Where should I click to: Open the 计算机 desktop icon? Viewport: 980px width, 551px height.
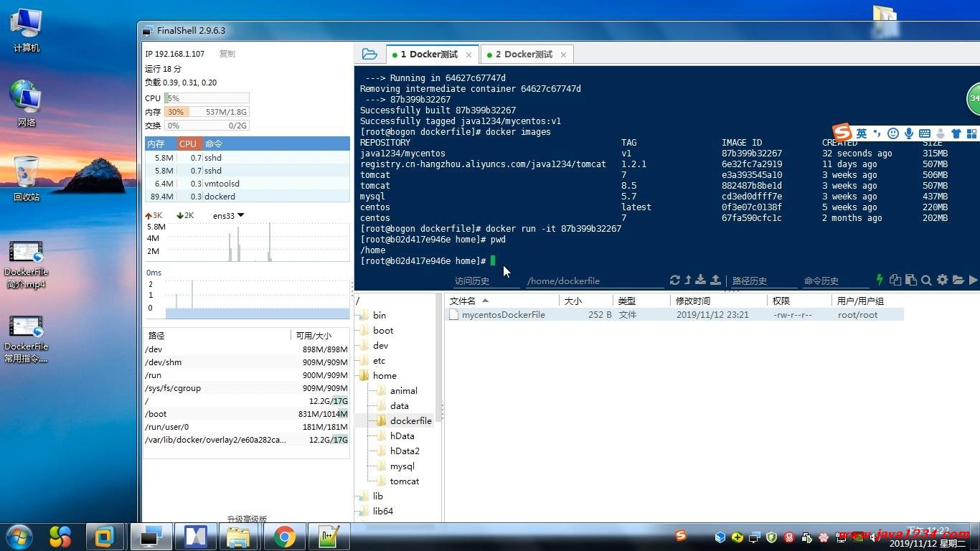26,30
